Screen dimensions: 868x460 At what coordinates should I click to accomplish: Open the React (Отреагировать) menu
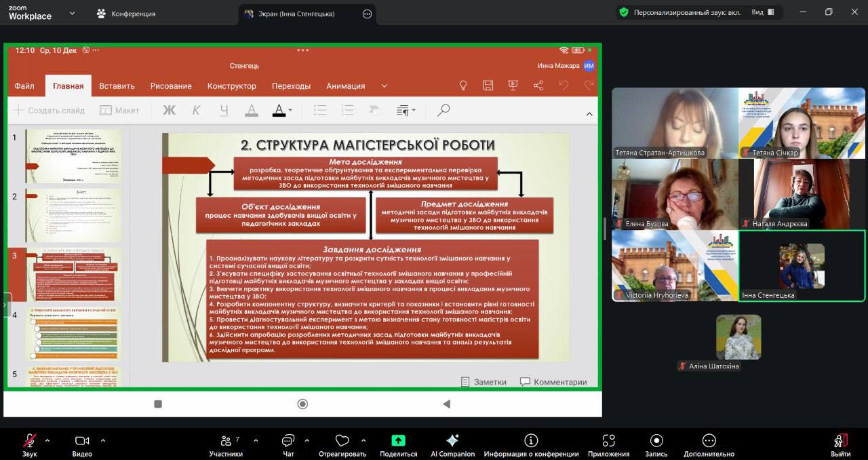[342, 445]
